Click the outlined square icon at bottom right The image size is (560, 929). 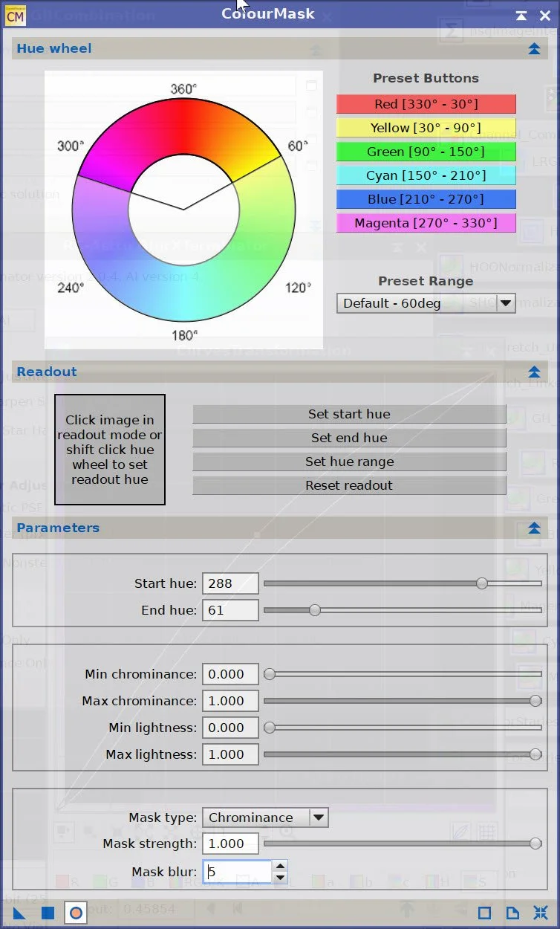pyautogui.click(x=484, y=913)
